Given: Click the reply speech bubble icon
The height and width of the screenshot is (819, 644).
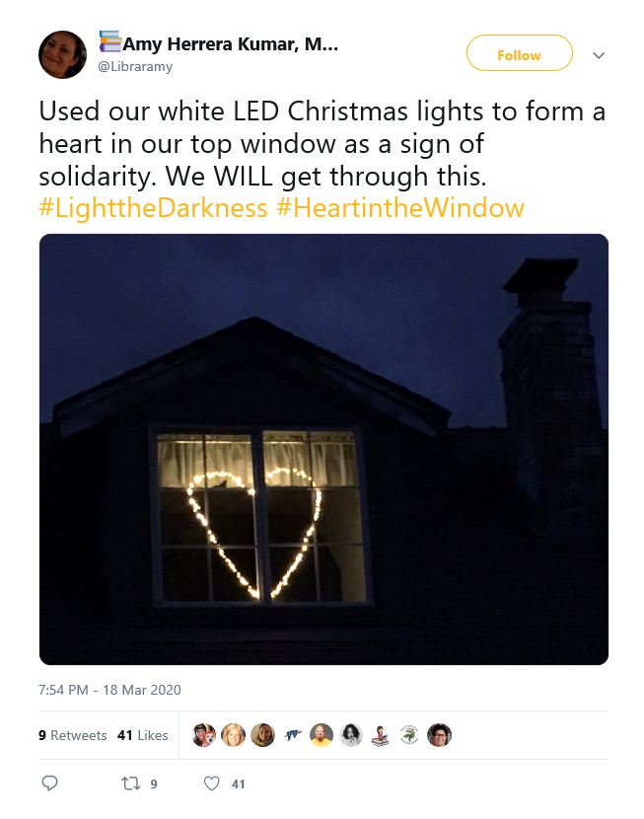Looking at the screenshot, I should click(x=49, y=783).
